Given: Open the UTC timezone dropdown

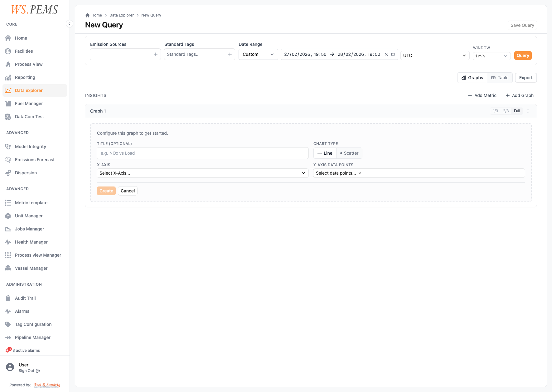Looking at the screenshot, I should point(435,56).
